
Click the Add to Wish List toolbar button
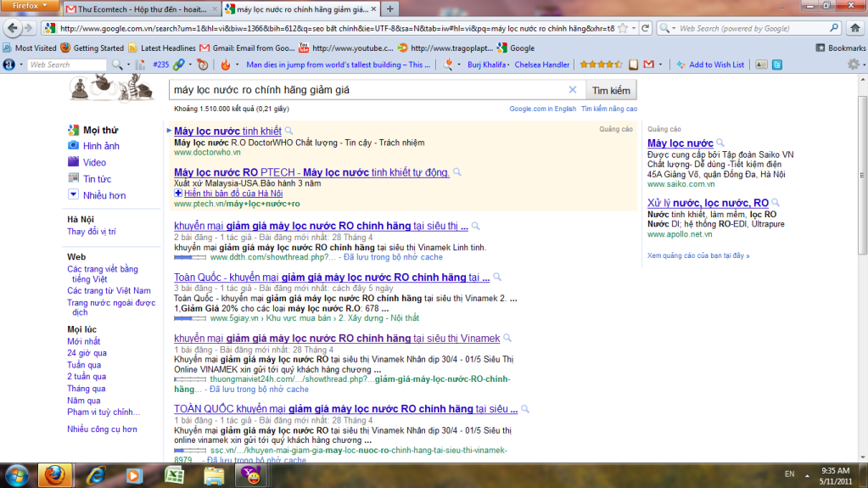711,65
